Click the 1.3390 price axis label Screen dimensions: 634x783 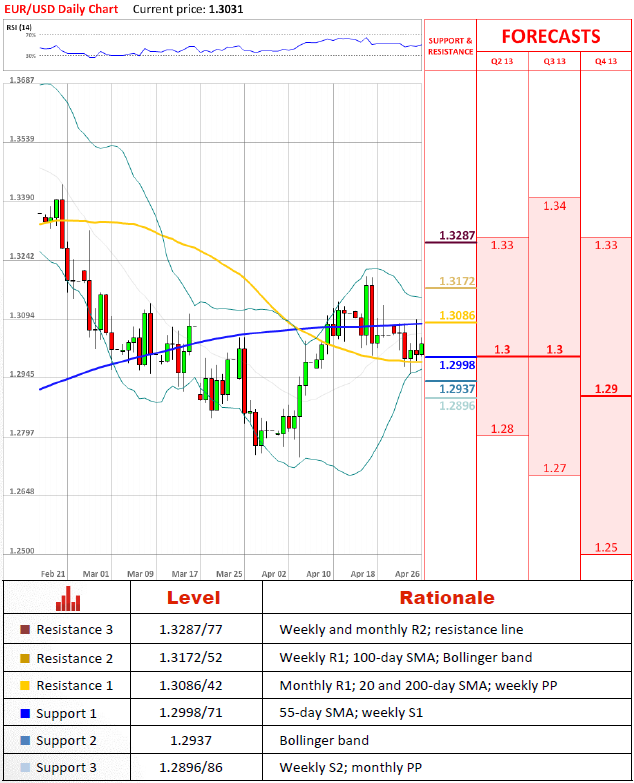tap(22, 197)
